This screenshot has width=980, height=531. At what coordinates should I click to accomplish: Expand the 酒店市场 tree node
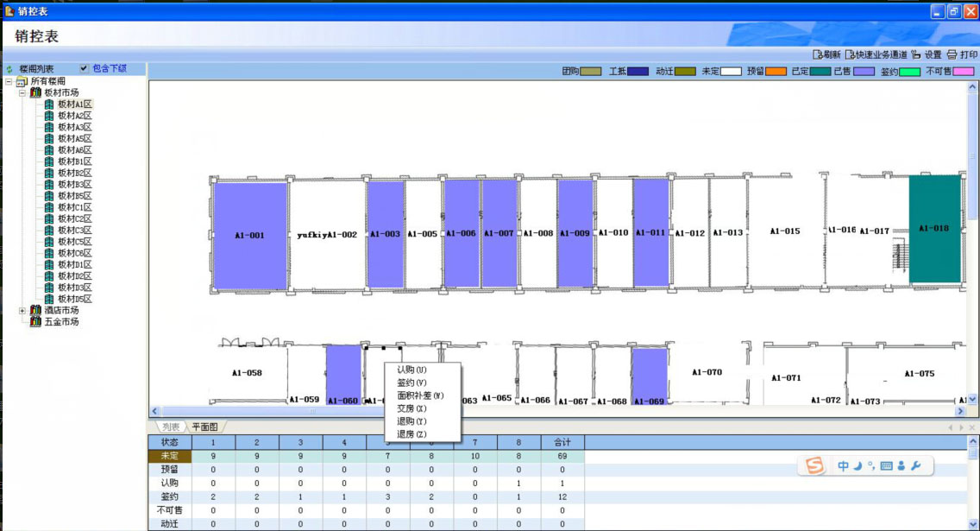[22, 310]
